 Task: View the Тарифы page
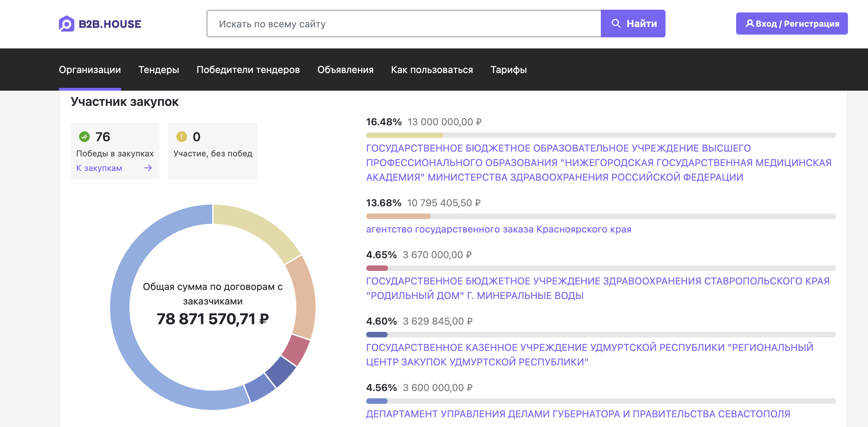point(508,70)
